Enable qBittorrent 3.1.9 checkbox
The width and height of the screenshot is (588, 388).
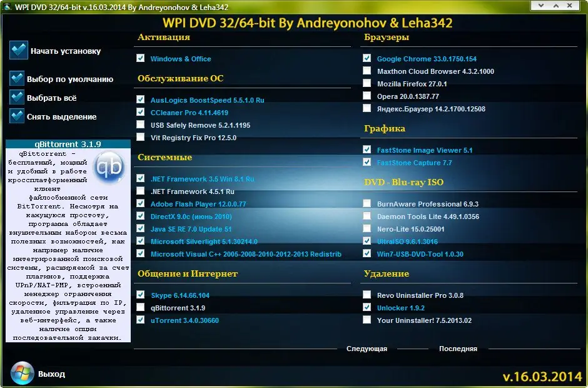(x=141, y=307)
